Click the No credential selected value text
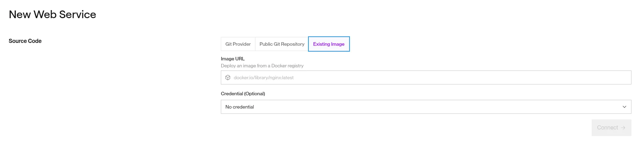 240,107
